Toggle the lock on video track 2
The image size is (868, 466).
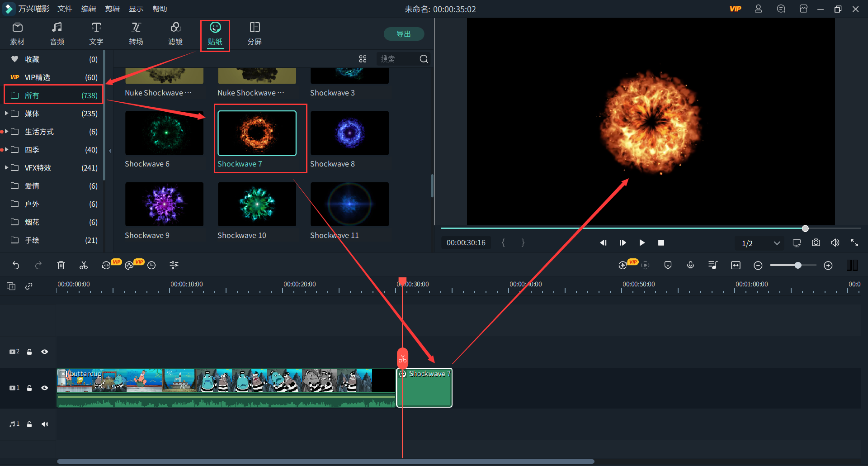click(29, 352)
